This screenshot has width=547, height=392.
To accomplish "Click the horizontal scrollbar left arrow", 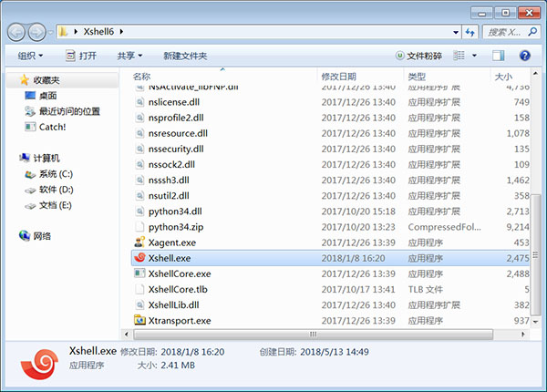I will [x=127, y=334].
